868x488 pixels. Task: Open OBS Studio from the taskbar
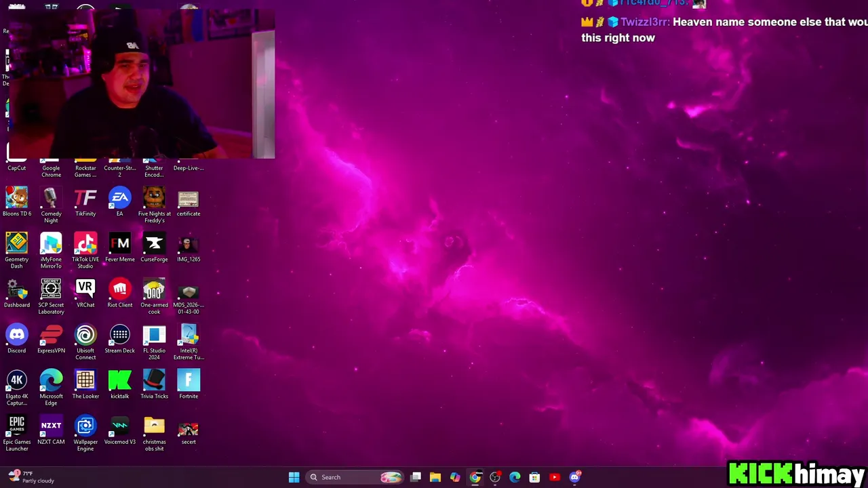495,477
